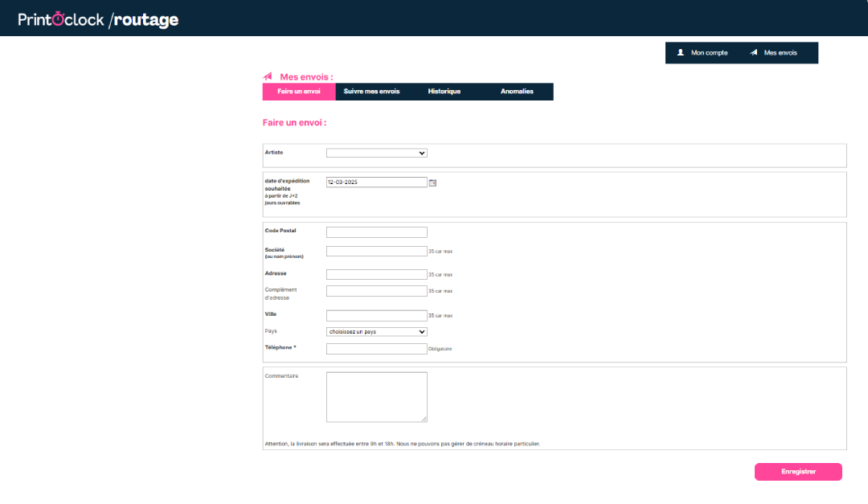Viewport: 868px width, 504px height.
Task: Click the Print O'clock routage logo
Action: pyautogui.click(x=98, y=19)
